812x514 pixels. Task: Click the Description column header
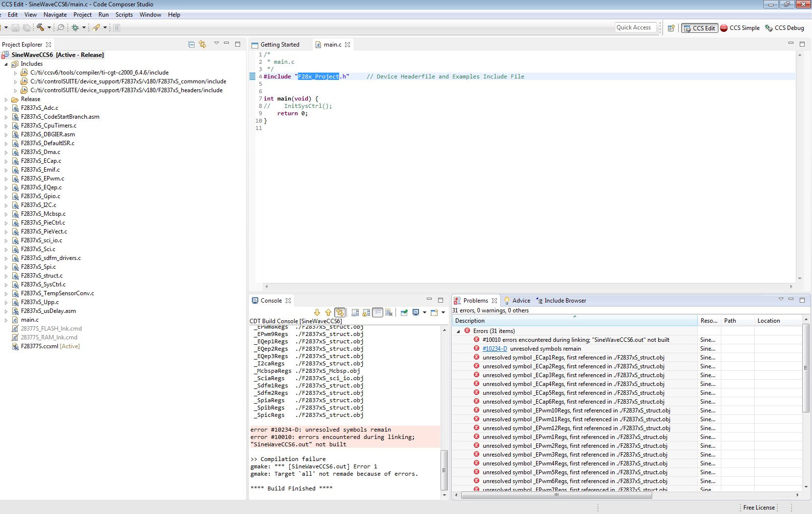point(575,321)
